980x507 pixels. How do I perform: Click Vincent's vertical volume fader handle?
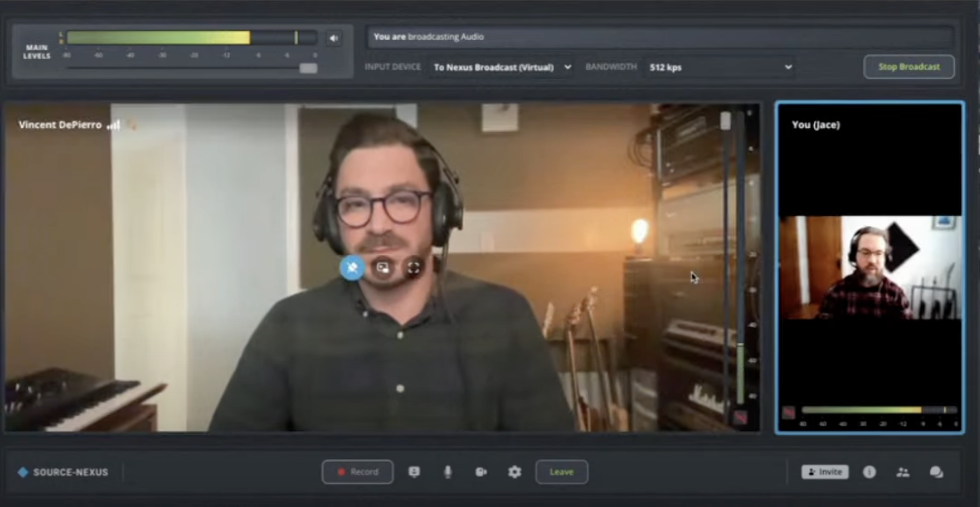click(x=725, y=121)
